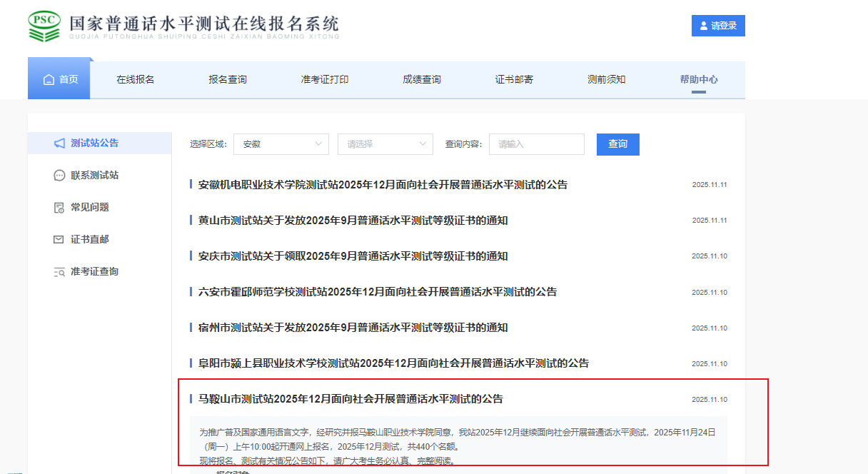Click the 查询内容 text input field

pos(536,144)
